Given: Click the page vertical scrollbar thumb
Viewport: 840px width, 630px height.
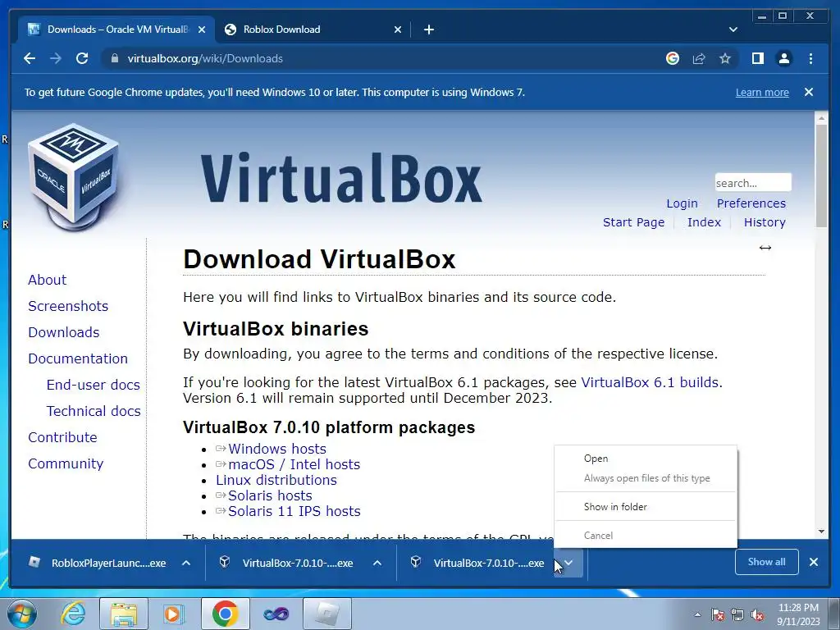Looking at the screenshot, I should point(821,176).
